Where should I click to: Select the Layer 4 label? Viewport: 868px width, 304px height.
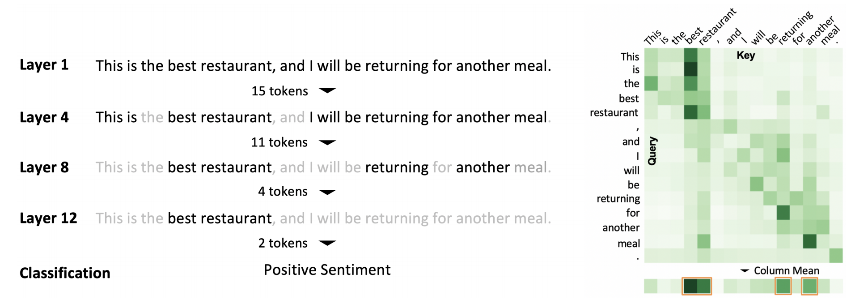[x=44, y=117]
